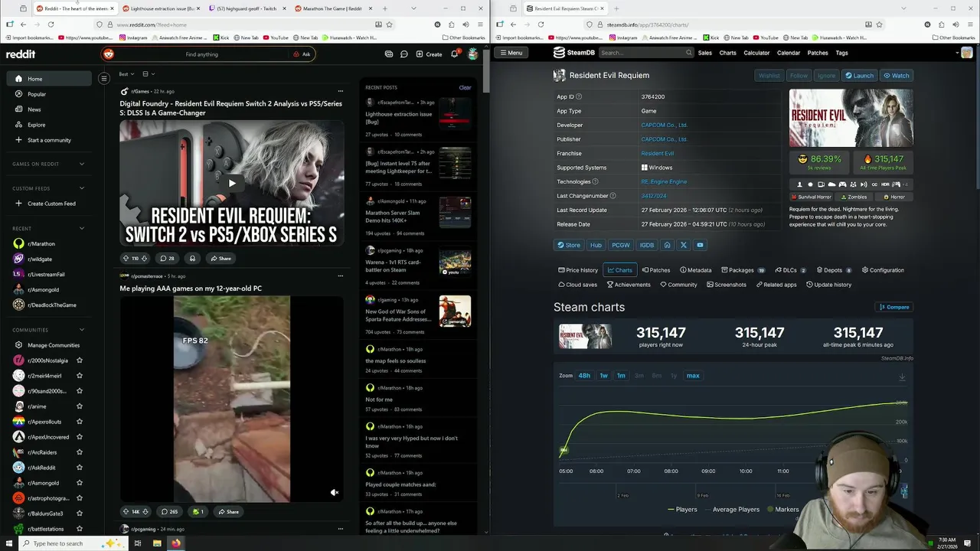Screen dimensions: 980x551
Task: Open SteamDB Achievements tab
Action: [629, 285]
